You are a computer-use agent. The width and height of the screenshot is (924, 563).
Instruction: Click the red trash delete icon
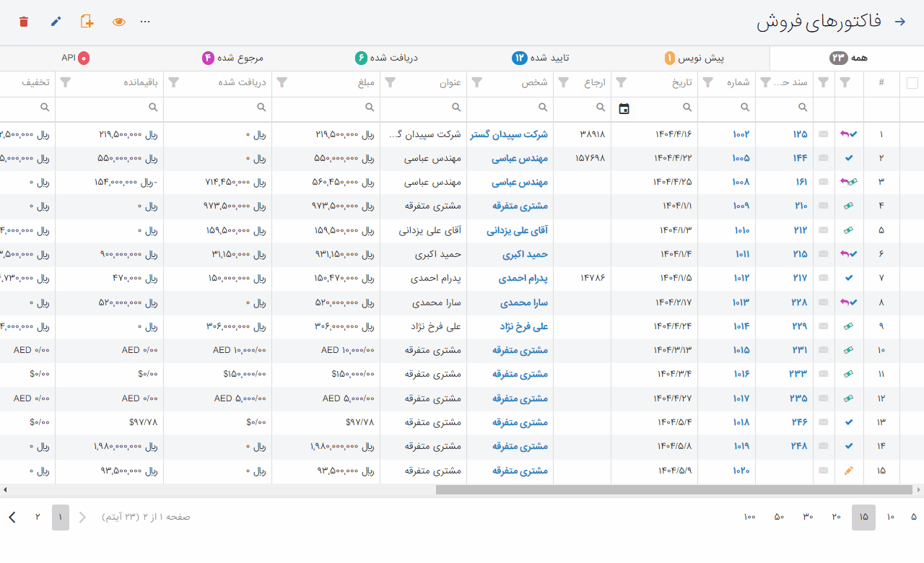tap(24, 22)
